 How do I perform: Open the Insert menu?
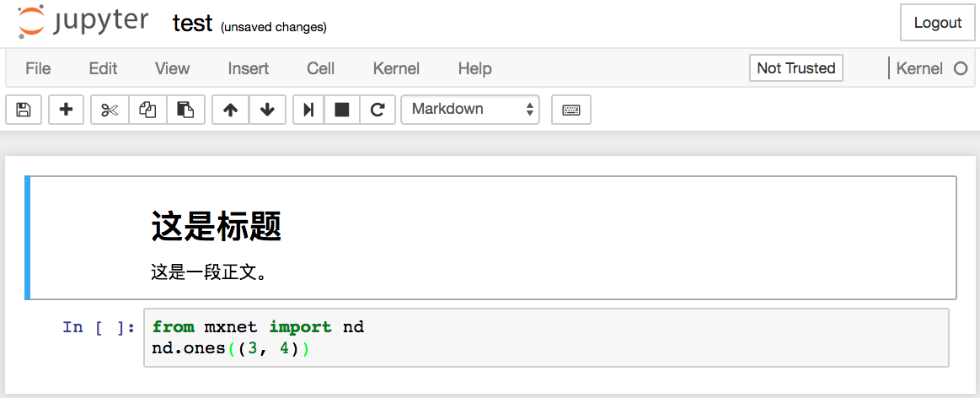(249, 68)
